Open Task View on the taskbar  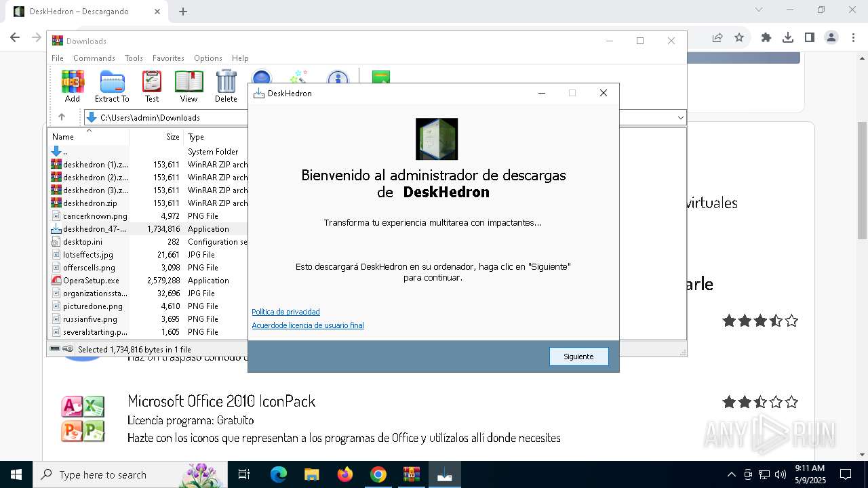click(x=244, y=474)
